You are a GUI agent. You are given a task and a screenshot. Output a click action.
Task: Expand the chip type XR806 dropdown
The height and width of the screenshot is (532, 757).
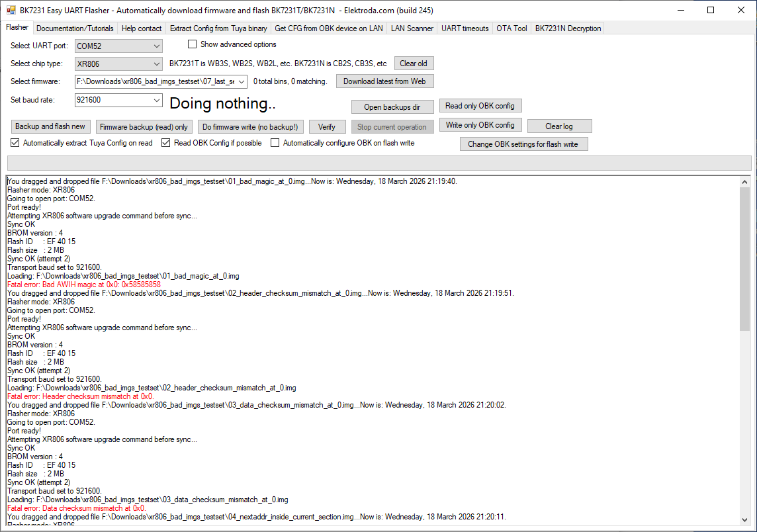coord(156,64)
